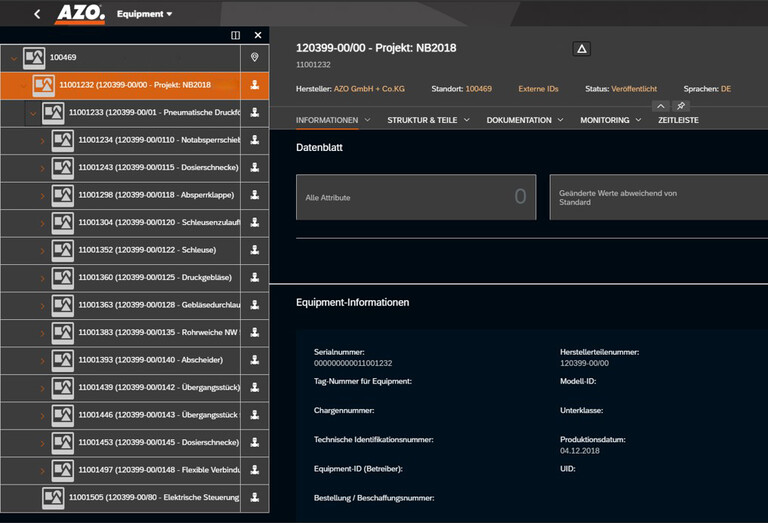The image size is (768, 523).
Task: Expand the 11001234 Notabsperrschieber node
Action: pos(42,141)
